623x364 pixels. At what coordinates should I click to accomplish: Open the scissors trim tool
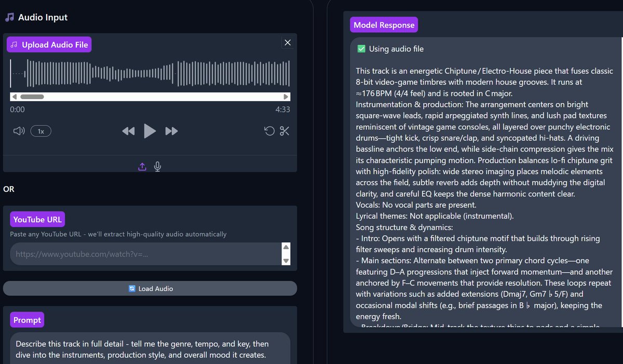tap(285, 131)
